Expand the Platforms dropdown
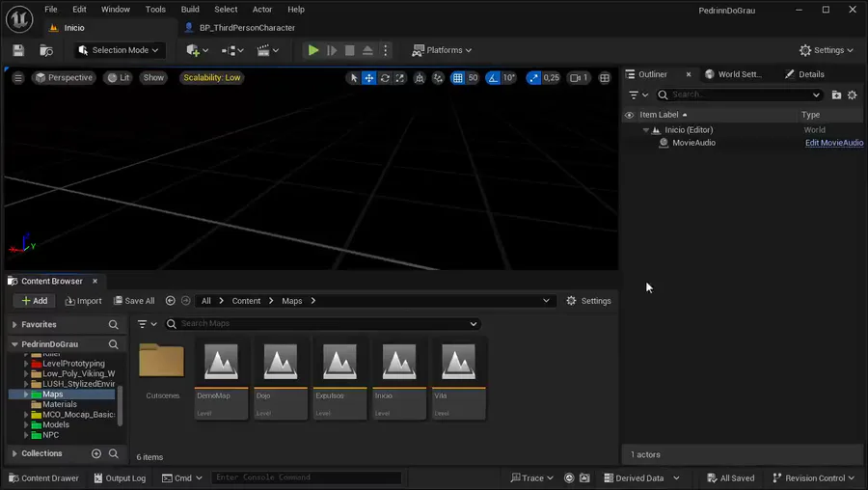The height and width of the screenshot is (490, 868). pos(442,50)
